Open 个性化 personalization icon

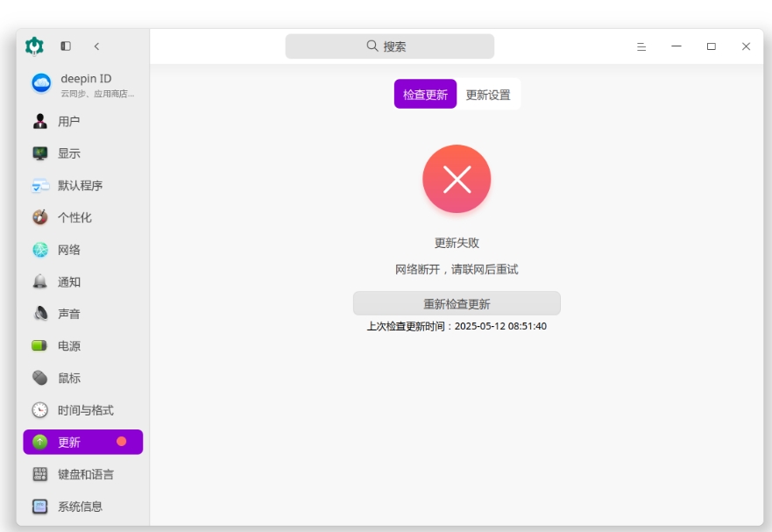40,217
